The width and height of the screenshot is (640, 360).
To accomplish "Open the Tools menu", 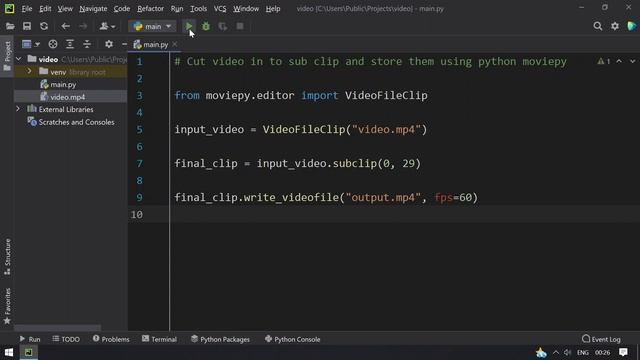I will [198, 9].
